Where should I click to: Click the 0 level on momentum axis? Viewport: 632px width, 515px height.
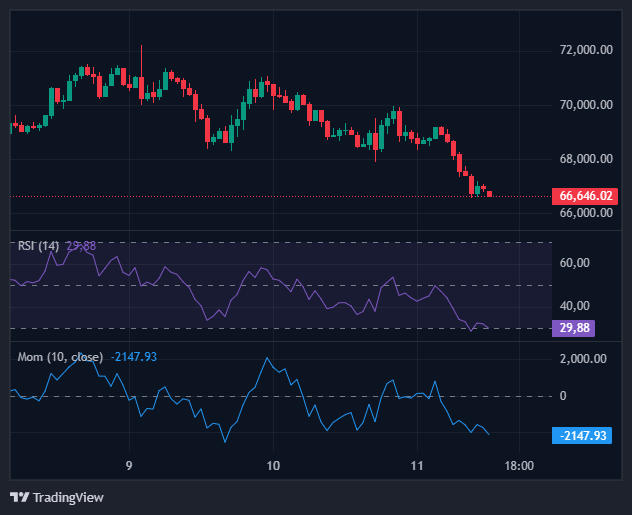click(x=562, y=396)
